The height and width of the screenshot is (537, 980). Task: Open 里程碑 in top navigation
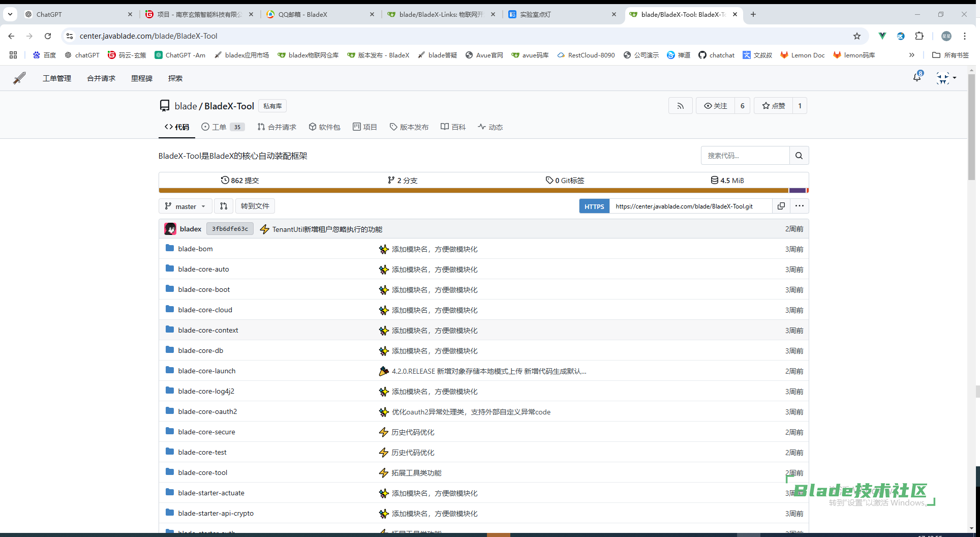(142, 78)
